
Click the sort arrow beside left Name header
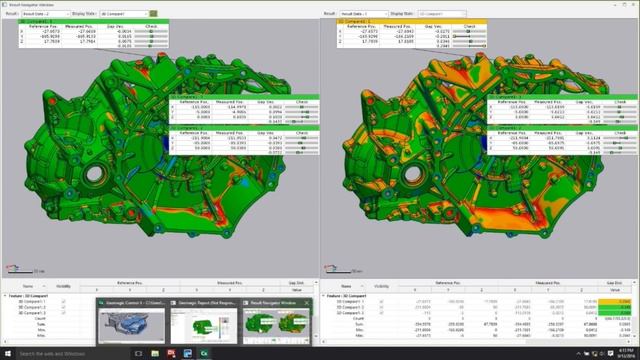pyautogui.click(x=44, y=286)
